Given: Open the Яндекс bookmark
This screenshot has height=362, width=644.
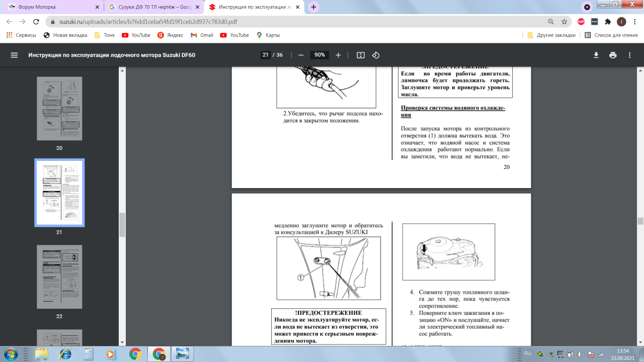Looking at the screenshot, I should click(x=171, y=35).
